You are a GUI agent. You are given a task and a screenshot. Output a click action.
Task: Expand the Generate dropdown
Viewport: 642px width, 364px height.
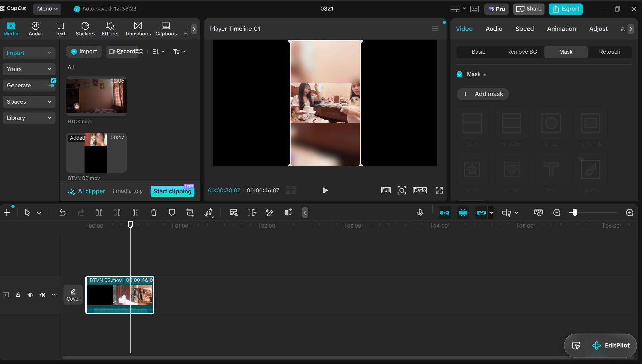[29, 85]
